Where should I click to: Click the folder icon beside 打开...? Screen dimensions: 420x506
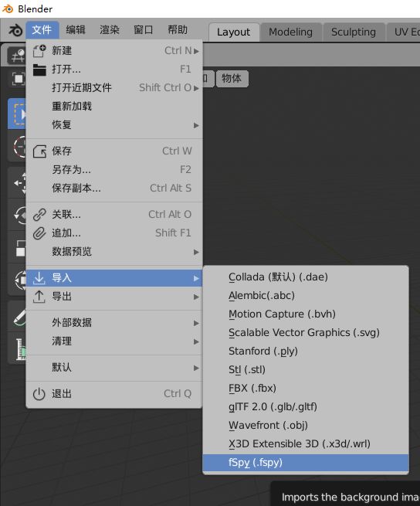point(39,70)
